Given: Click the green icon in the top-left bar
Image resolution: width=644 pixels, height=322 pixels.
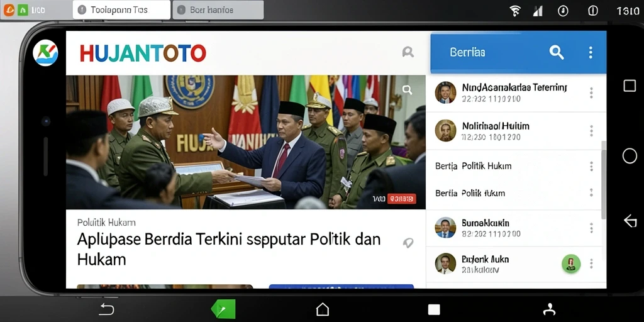Looking at the screenshot, I should (x=23, y=10).
